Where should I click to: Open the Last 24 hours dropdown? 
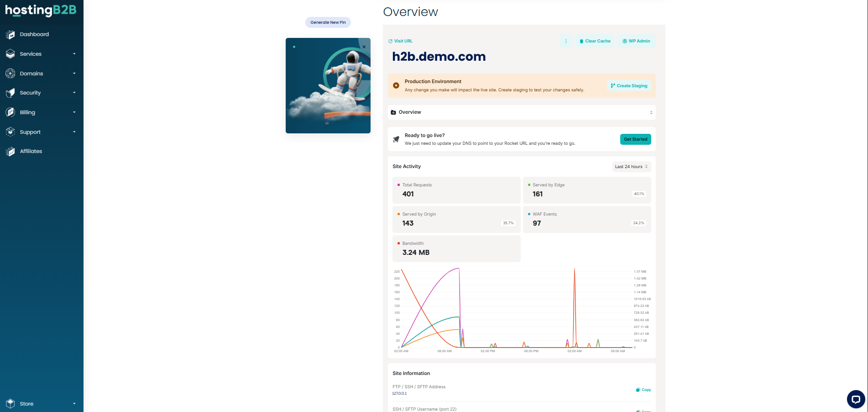[x=631, y=167]
